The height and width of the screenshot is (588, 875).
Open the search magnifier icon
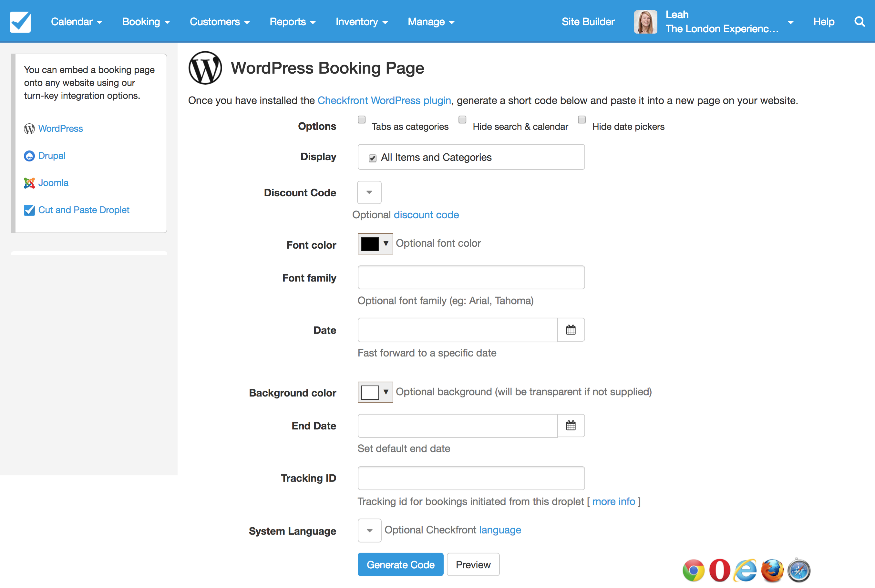pos(859,22)
